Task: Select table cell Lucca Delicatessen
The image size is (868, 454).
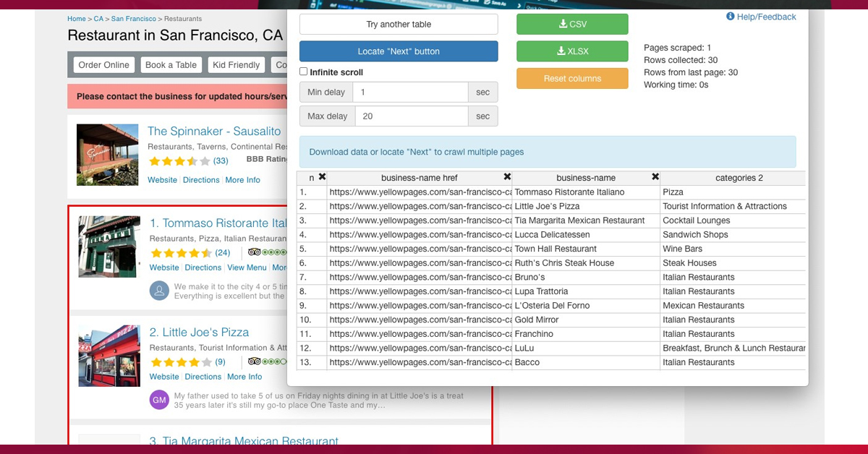Action: [x=586, y=235]
